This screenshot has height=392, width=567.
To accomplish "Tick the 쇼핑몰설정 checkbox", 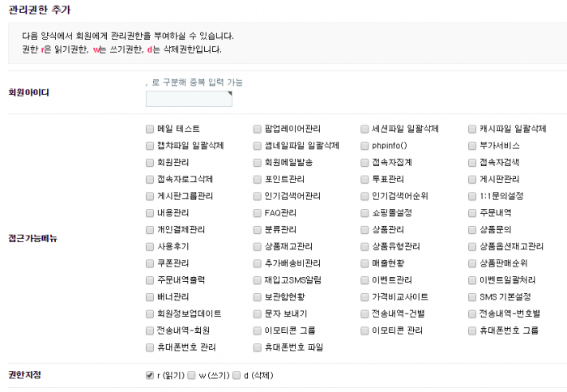I will 365,213.
